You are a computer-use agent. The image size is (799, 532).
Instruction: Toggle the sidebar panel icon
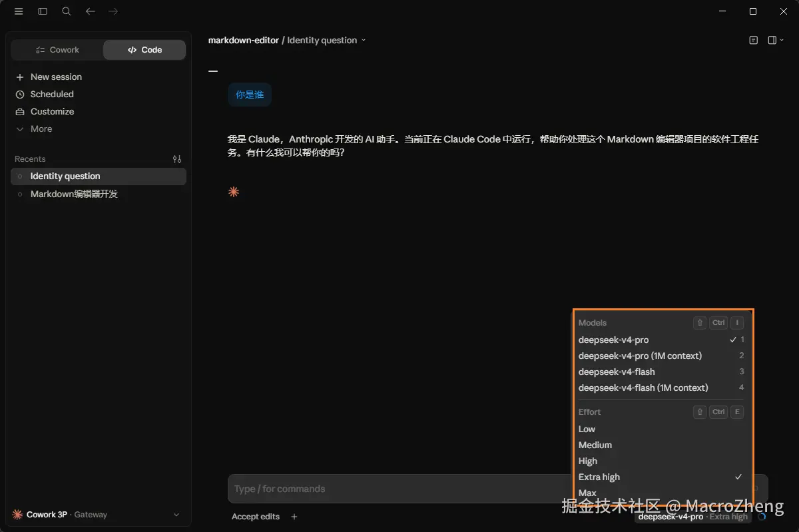coord(43,11)
